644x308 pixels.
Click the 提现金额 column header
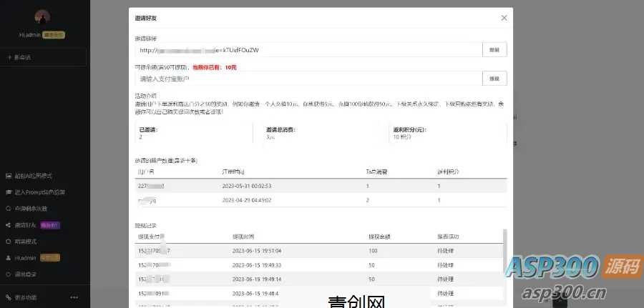pos(379,237)
